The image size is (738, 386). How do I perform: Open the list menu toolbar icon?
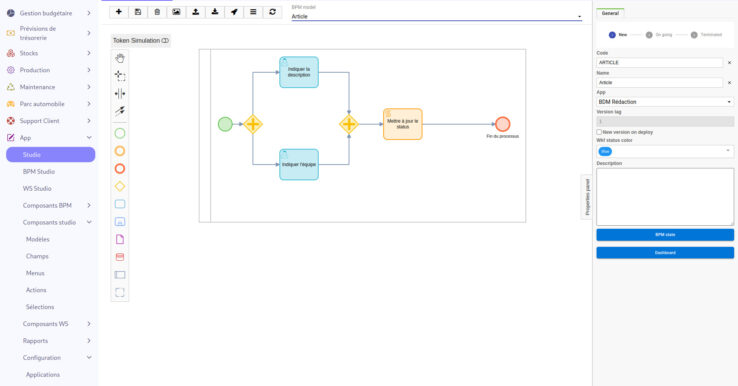(x=253, y=12)
